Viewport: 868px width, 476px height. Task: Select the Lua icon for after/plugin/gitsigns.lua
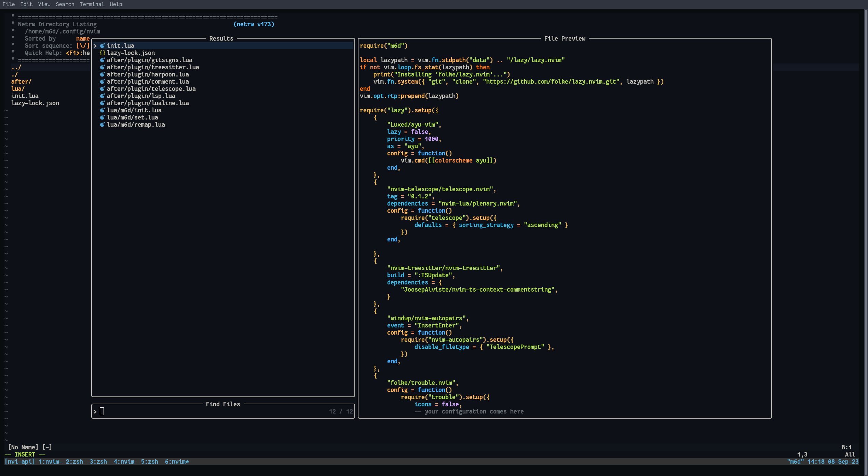coord(103,60)
